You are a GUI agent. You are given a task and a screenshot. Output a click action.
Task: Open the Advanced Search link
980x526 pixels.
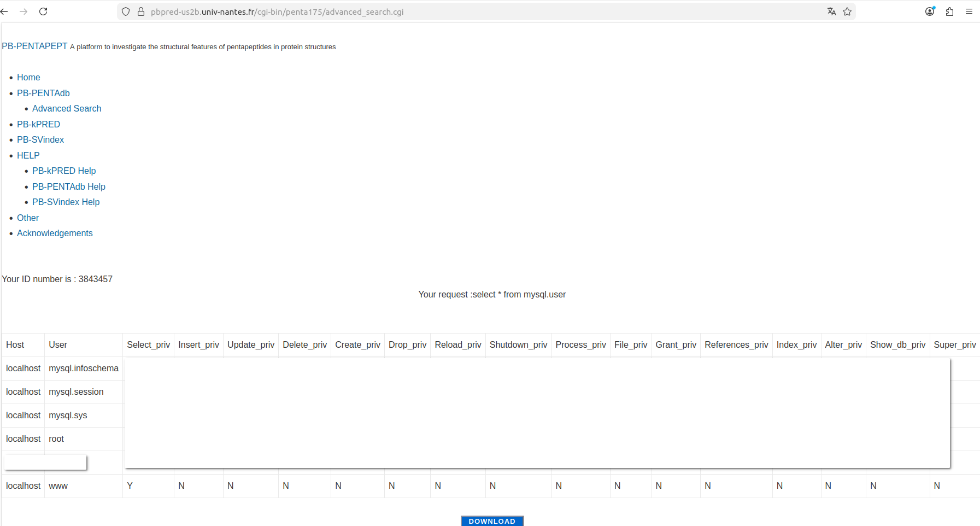click(x=67, y=109)
